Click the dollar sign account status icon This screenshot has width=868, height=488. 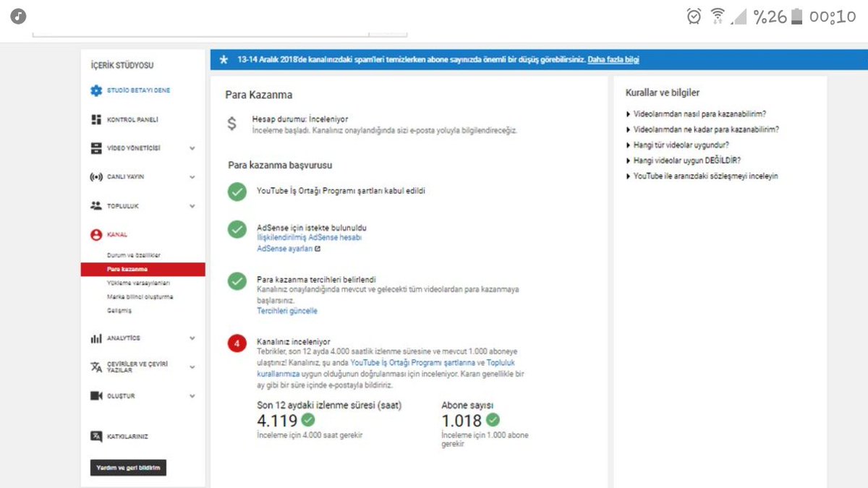232,124
